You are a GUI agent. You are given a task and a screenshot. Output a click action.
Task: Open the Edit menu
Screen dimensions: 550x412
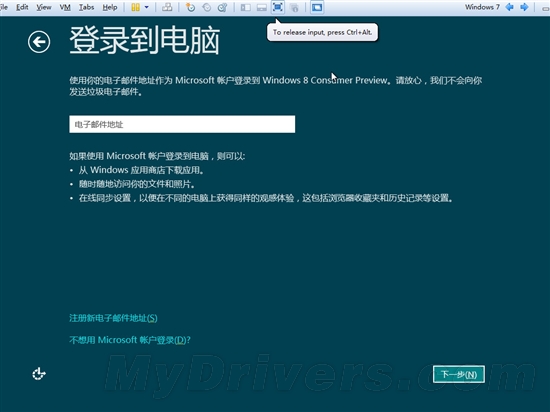pyautogui.click(x=22, y=7)
